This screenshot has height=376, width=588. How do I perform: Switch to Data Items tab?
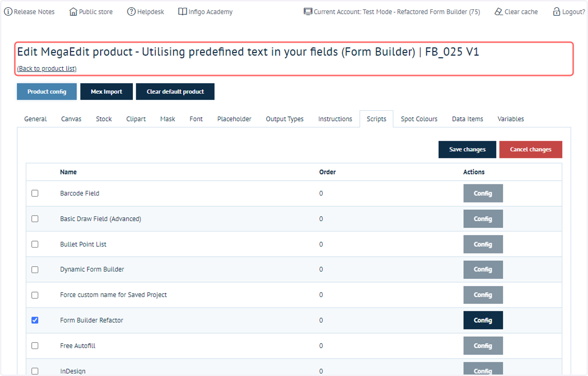click(x=467, y=119)
